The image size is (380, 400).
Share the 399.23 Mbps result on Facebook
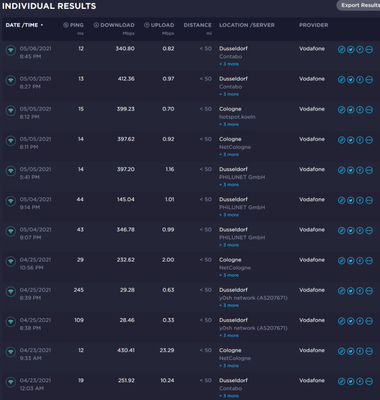(x=360, y=110)
